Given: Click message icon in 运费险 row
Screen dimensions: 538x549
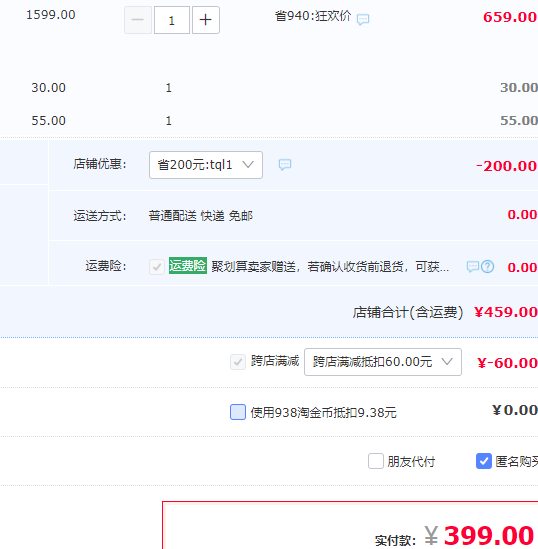Looking at the screenshot, I should (473, 267).
